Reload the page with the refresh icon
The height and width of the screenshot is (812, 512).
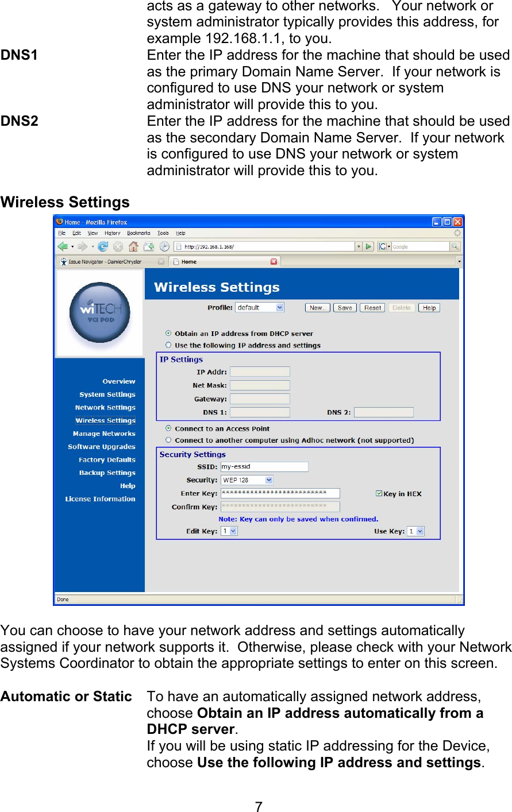click(103, 246)
